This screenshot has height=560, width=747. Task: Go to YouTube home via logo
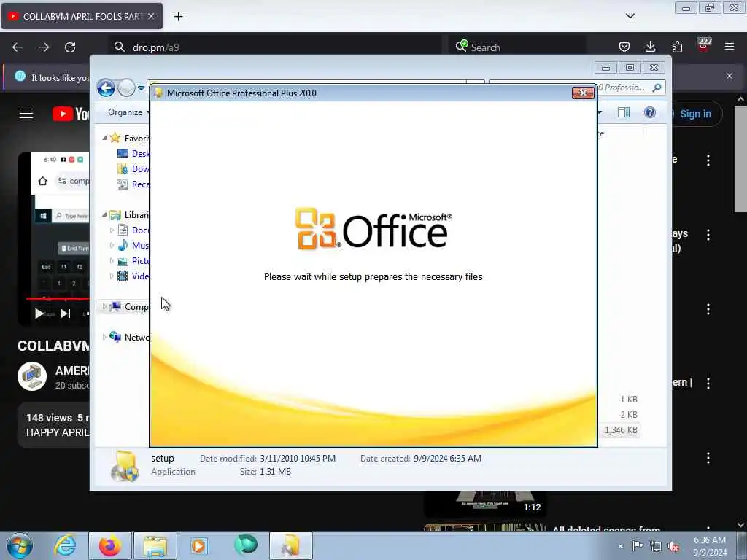(71, 114)
